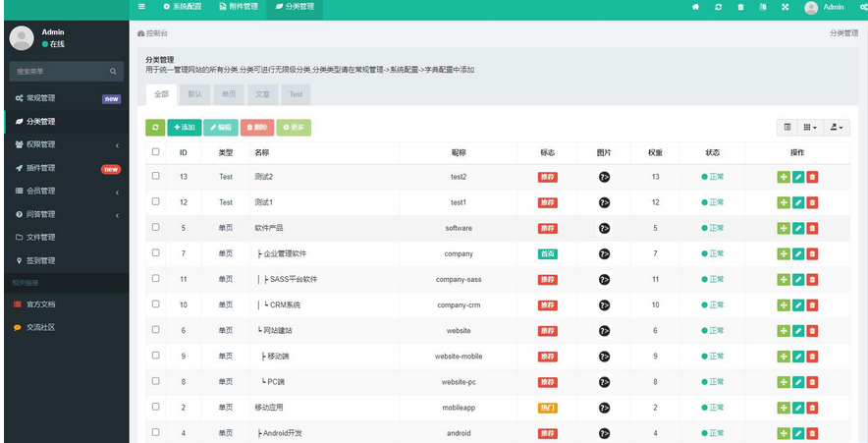868x443 pixels.
Task: Click delete icon for row company-sass
Action: pyautogui.click(x=812, y=280)
